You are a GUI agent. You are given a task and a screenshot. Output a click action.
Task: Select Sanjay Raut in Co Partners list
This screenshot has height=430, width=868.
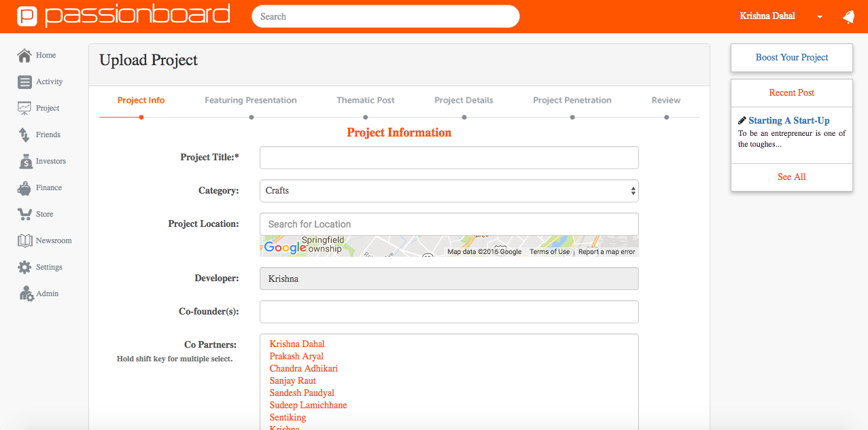(x=293, y=381)
